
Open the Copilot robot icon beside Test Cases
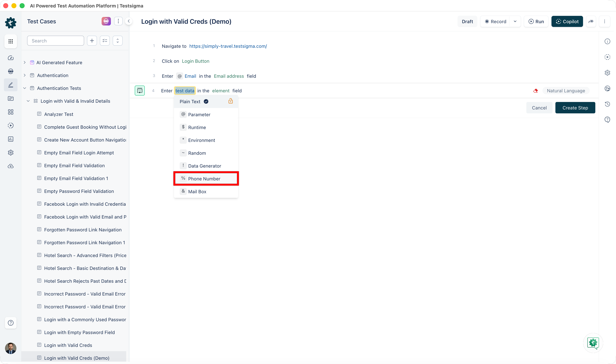click(x=106, y=21)
